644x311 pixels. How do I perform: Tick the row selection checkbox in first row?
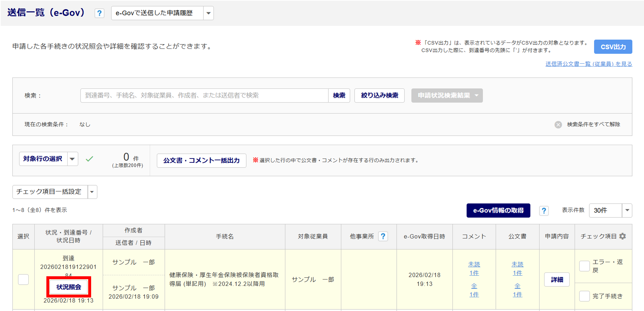tap(23, 279)
